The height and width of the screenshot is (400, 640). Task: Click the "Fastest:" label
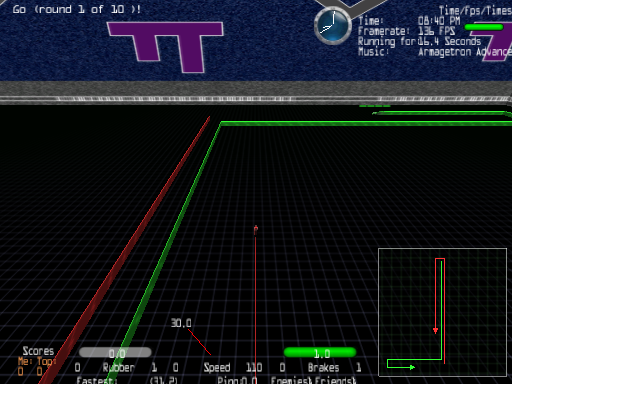[x=97, y=380]
